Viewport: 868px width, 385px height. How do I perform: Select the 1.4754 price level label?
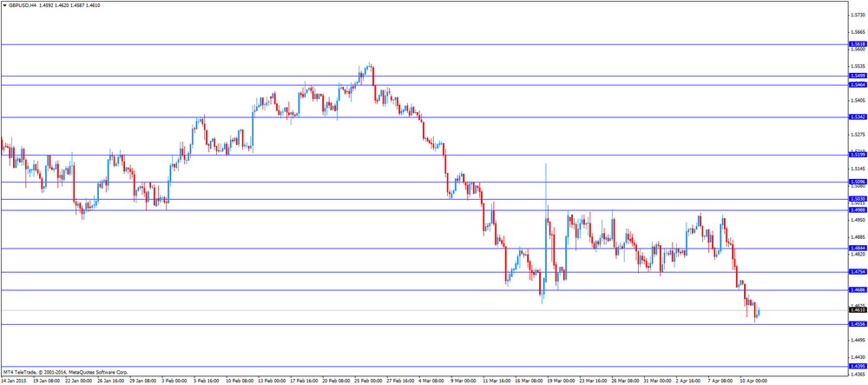857,272
